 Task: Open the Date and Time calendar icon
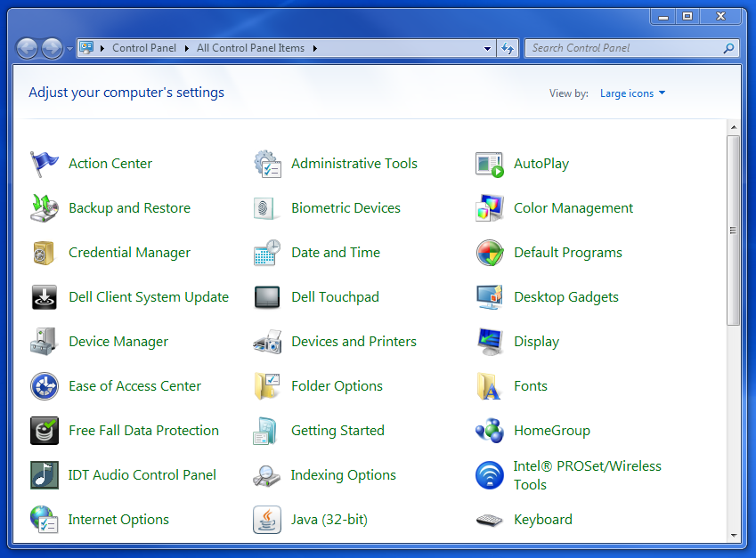(267, 253)
